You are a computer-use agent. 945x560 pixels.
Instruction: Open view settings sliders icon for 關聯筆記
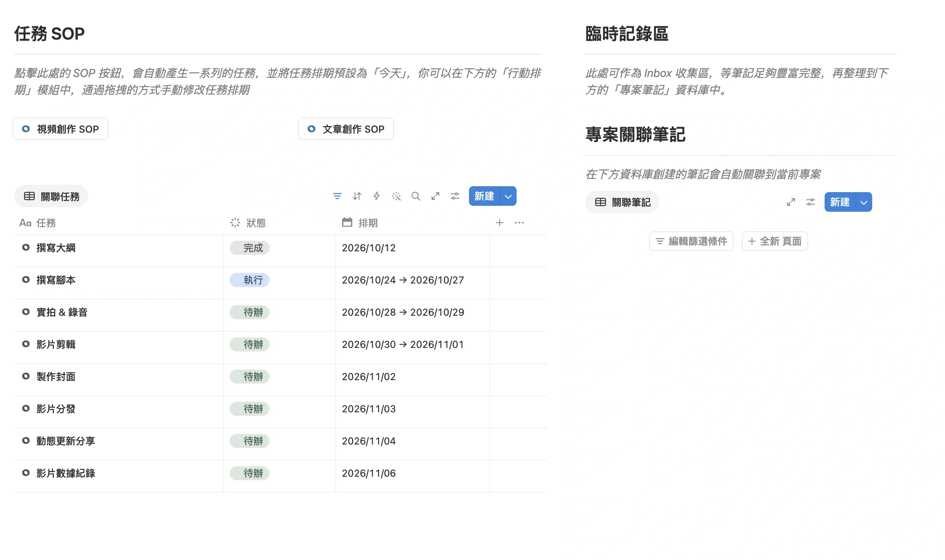coord(810,202)
